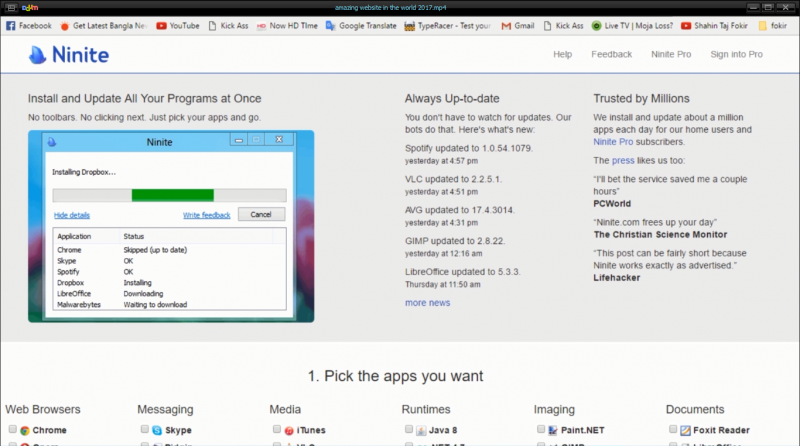Open the TypeRacer bookmark
The height and width of the screenshot is (446, 800).
[447, 26]
